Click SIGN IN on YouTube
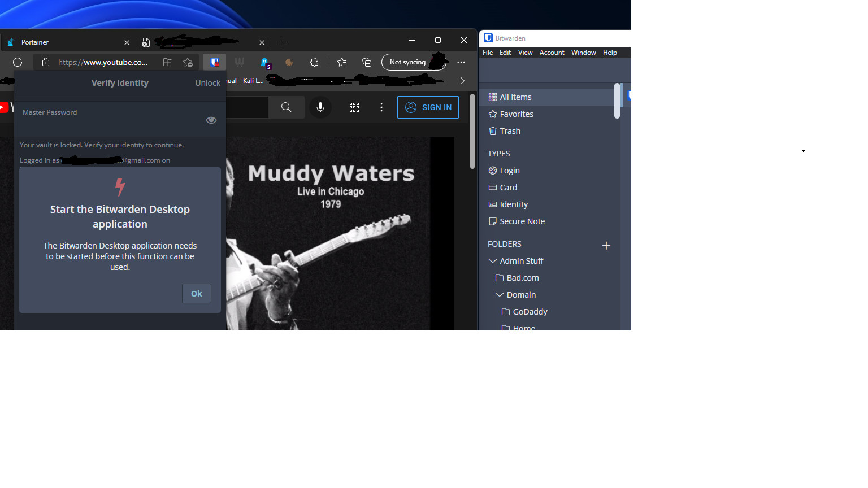The image size is (868, 488). pos(428,107)
